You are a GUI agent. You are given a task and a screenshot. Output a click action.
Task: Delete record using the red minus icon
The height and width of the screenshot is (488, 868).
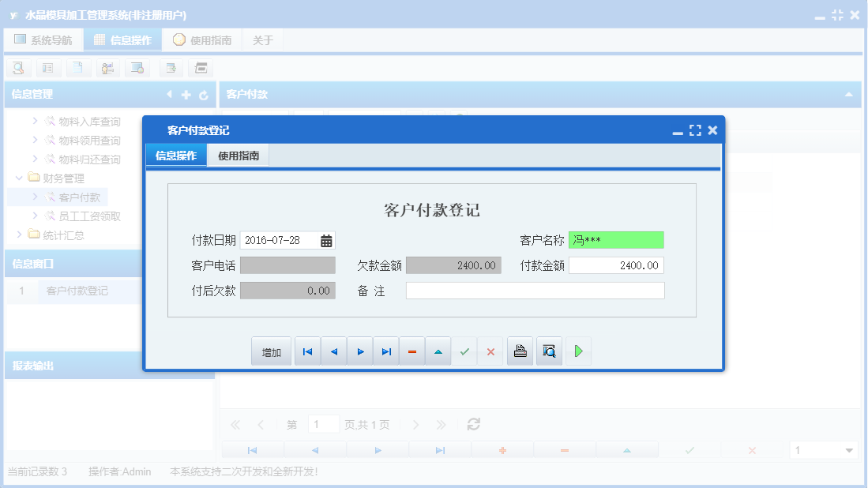pos(411,351)
